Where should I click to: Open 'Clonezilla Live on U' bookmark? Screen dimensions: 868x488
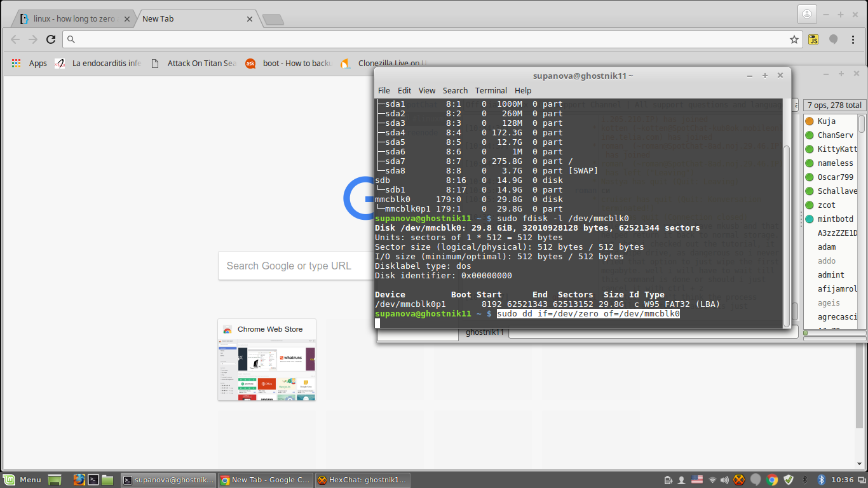(384, 63)
